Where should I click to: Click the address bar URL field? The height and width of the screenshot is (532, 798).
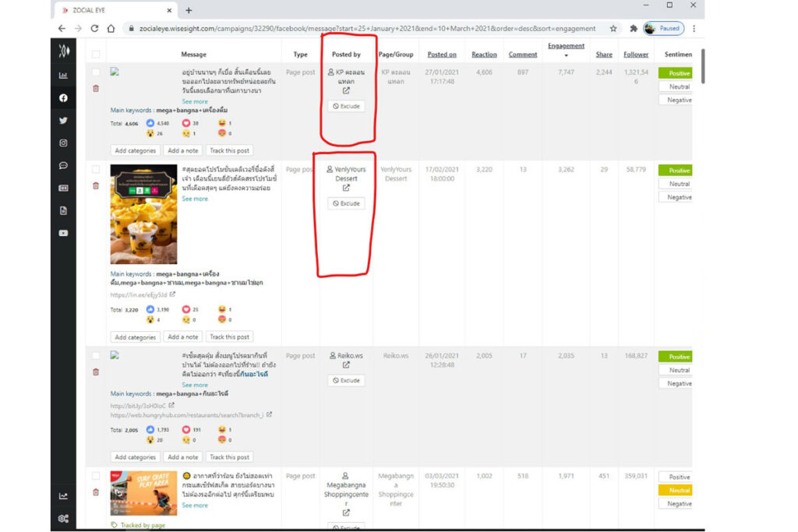tap(366, 29)
